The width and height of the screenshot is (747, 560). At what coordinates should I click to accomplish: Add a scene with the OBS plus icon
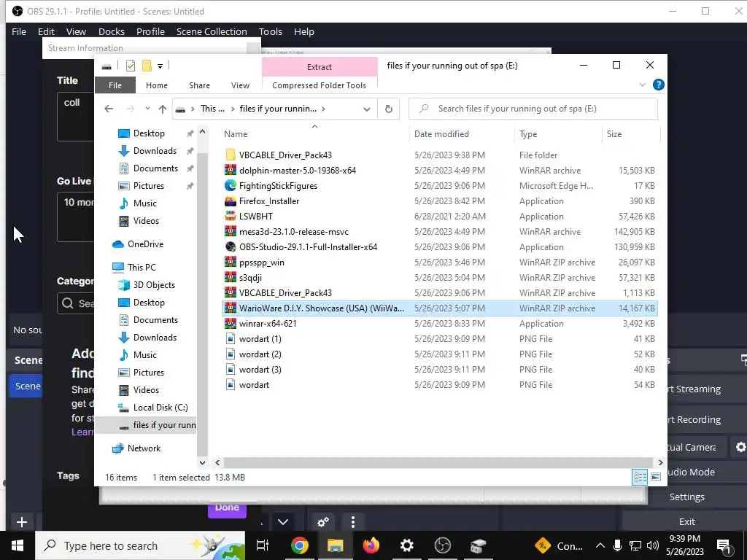(x=21, y=522)
